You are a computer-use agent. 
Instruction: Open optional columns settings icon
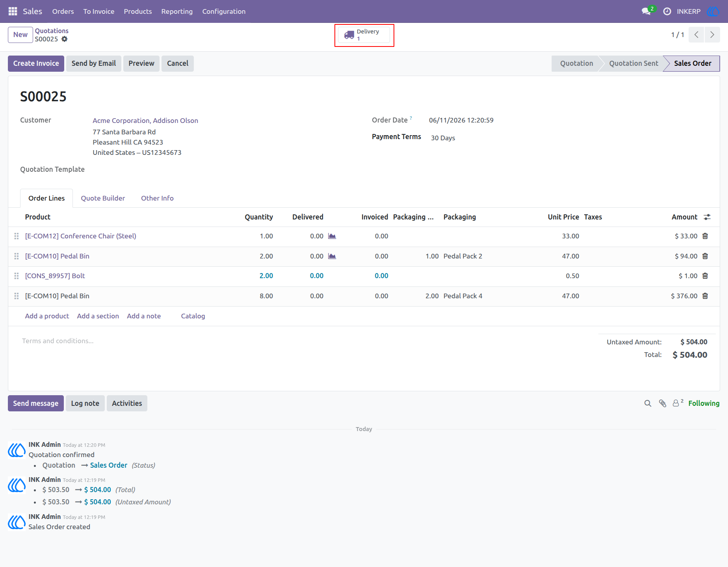707,217
